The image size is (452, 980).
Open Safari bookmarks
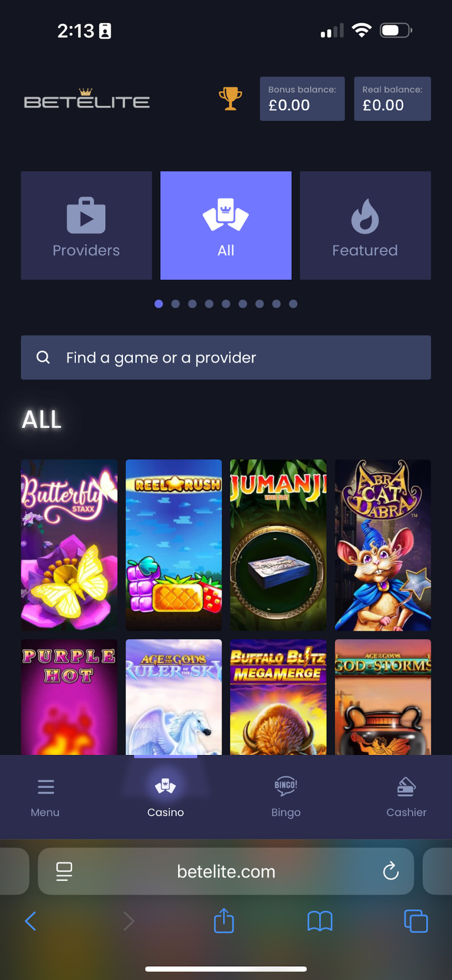tap(320, 922)
